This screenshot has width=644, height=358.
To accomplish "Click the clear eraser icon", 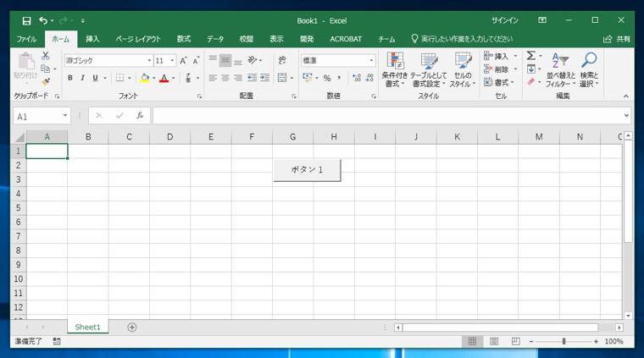I will click(531, 82).
